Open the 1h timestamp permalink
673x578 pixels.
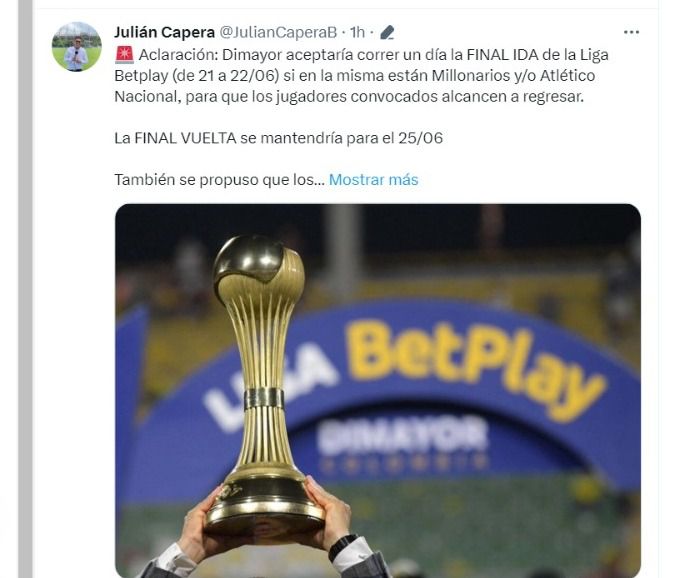[x=357, y=32]
